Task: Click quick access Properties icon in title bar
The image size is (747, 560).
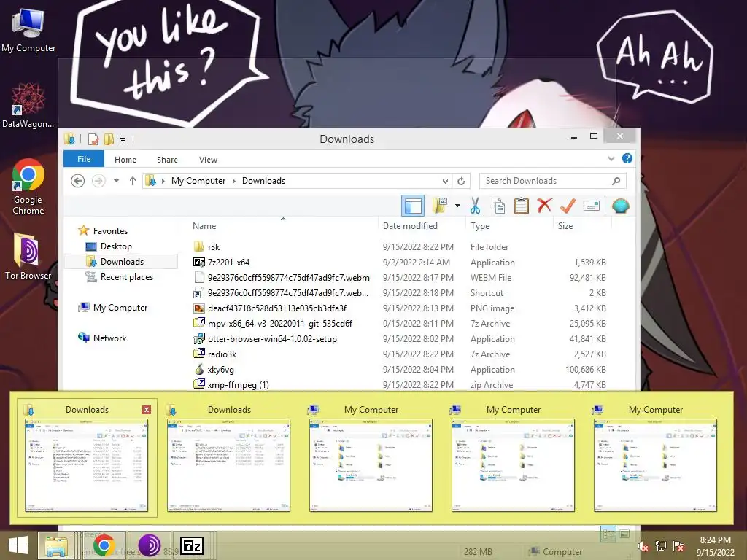Action: pos(93,139)
